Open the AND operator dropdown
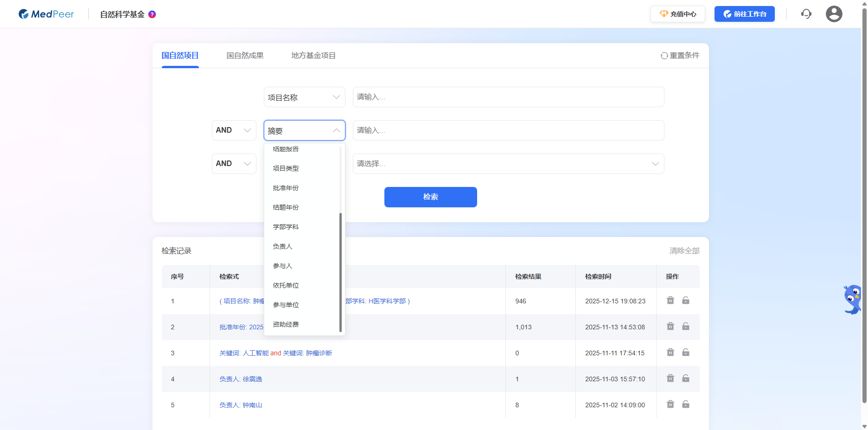 (x=234, y=130)
